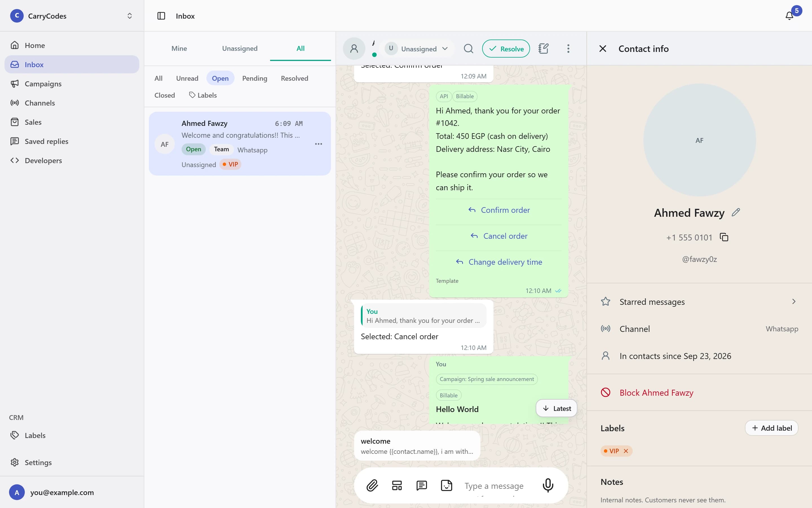Filter conversations by Pending

pyautogui.click(x=255, y=78)
